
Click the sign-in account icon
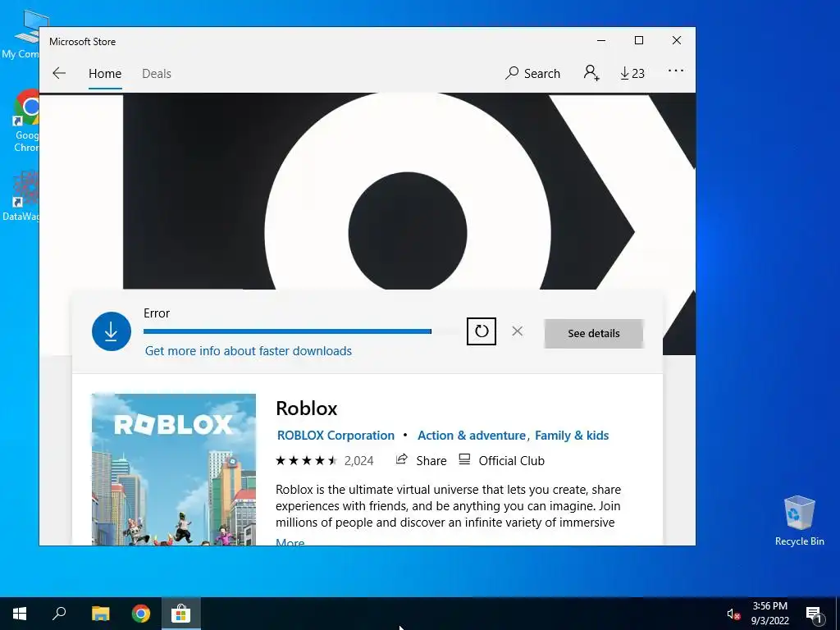[591, 72]
